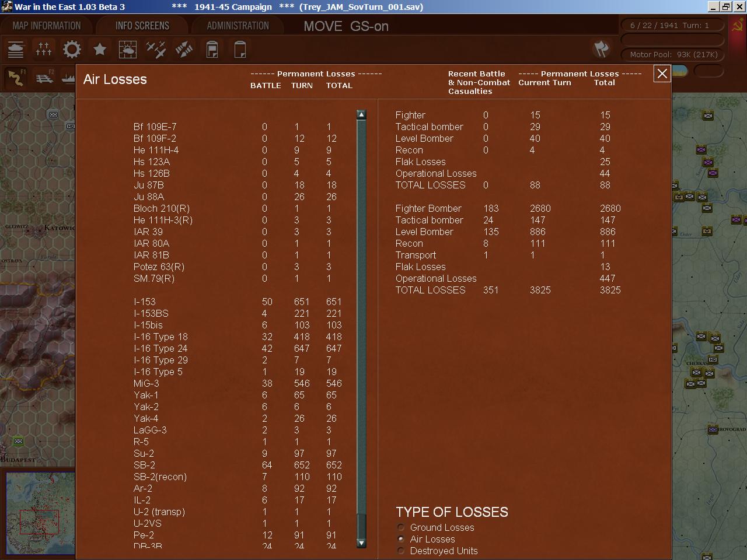Screen dimensions: 747x560
Task: Open the second blank report document icon
Action: [x=240, y=50]
